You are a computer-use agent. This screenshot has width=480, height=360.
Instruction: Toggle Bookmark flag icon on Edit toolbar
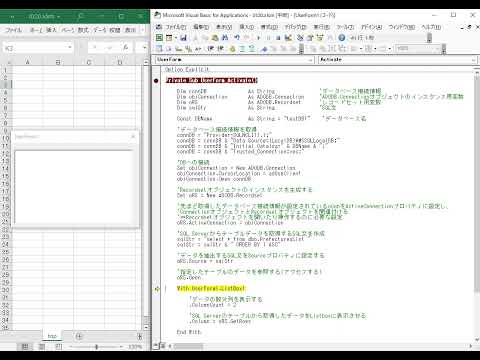coord(264,49)
